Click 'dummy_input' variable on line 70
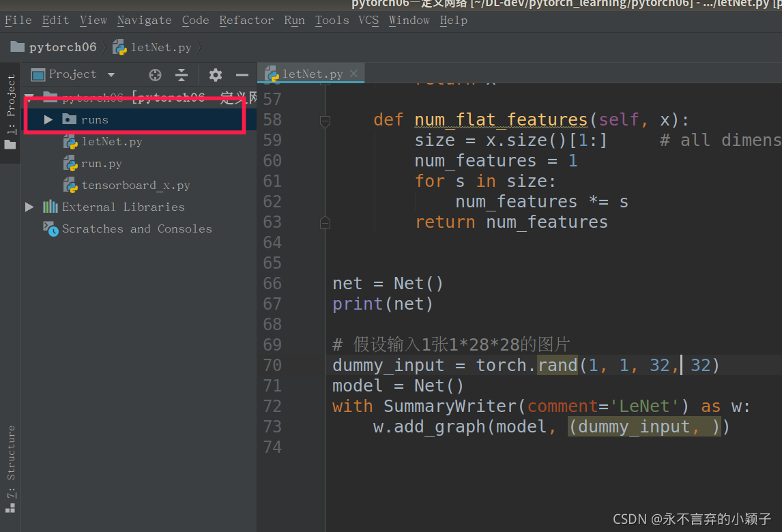This screenshot has width=782, height=532. coord(388,366)
